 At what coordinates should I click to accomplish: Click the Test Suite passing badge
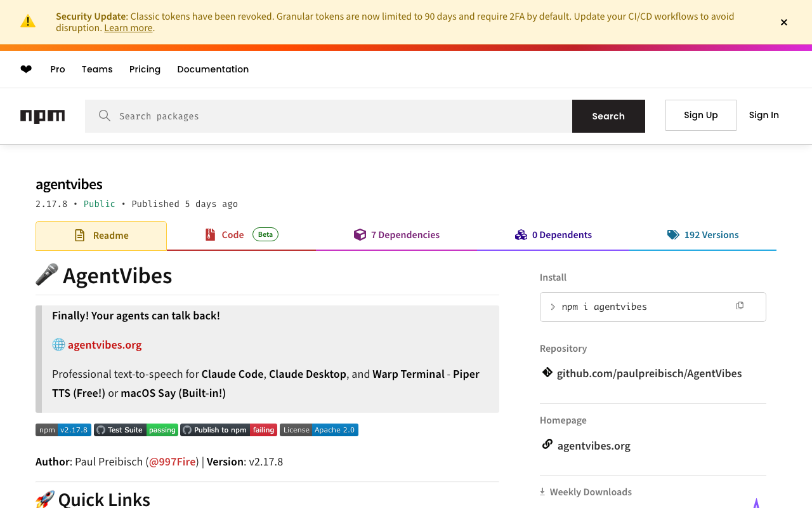pos(136,430)
